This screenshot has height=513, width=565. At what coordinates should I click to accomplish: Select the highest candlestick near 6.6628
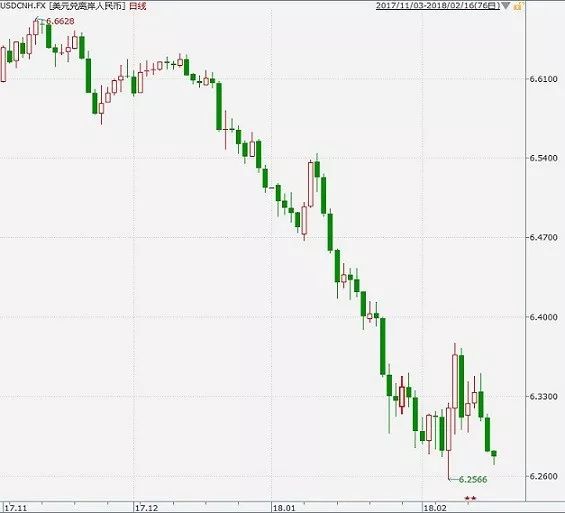tap(36, 28)
